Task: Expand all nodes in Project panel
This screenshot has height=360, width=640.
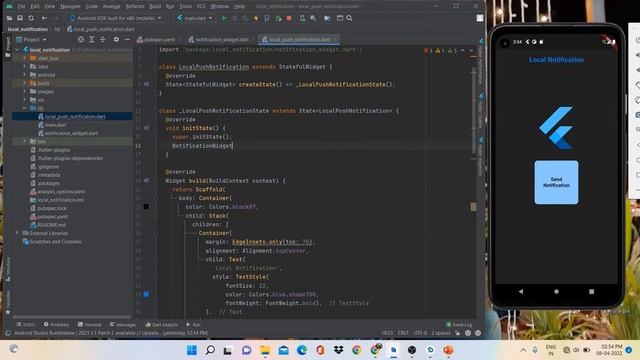Action: 91,39
